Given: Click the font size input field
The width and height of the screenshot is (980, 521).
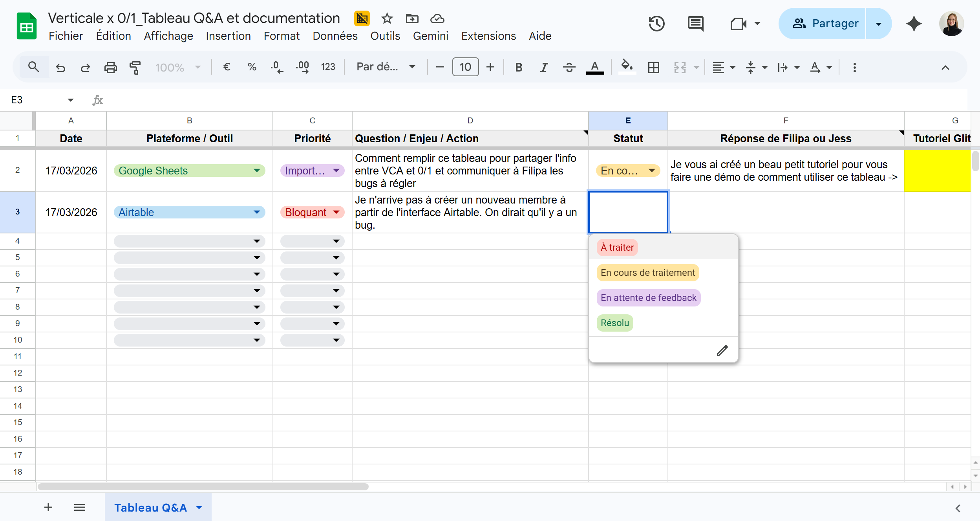Looking at the screenshot, I should coord(465,67).
